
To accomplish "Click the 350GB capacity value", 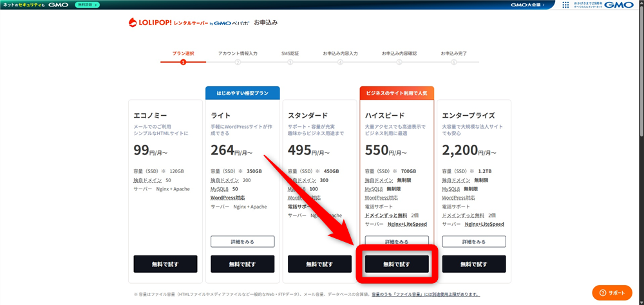I will coord(254,171).
